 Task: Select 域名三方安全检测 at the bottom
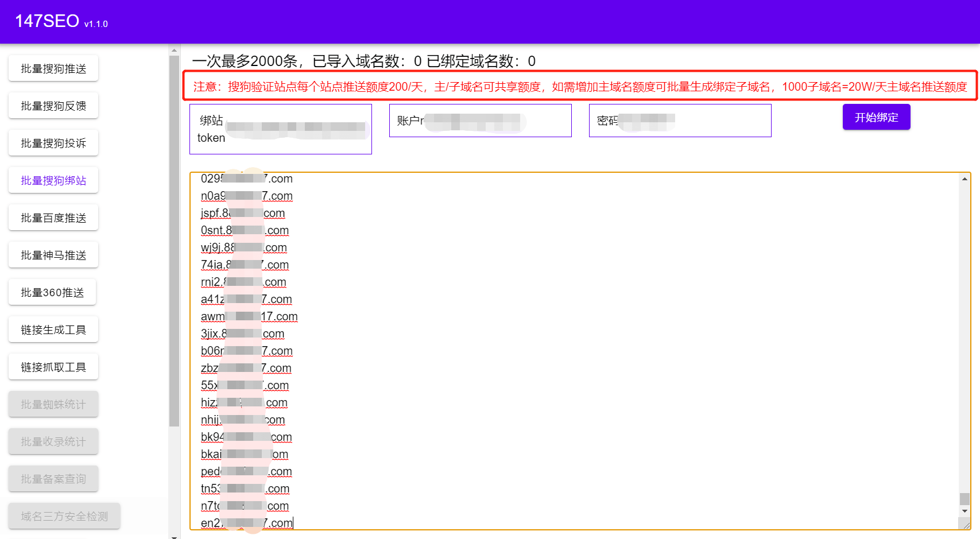coord(64,515)
